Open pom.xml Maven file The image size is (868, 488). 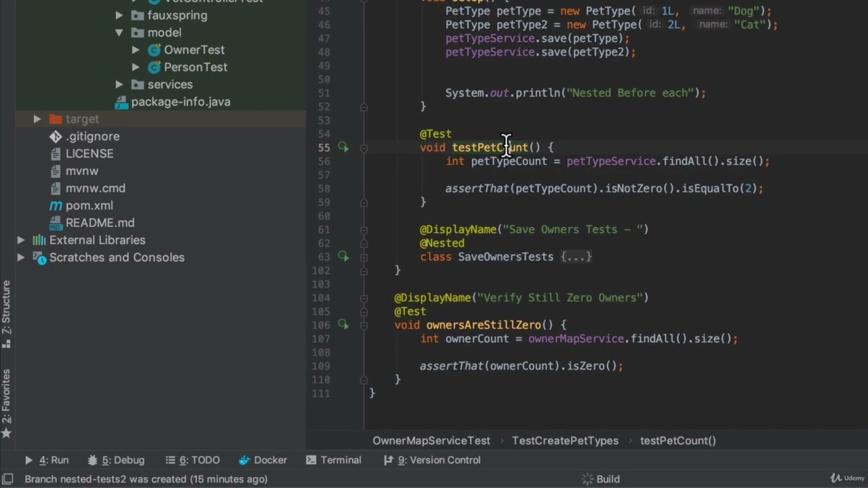[x=90, y=205]
